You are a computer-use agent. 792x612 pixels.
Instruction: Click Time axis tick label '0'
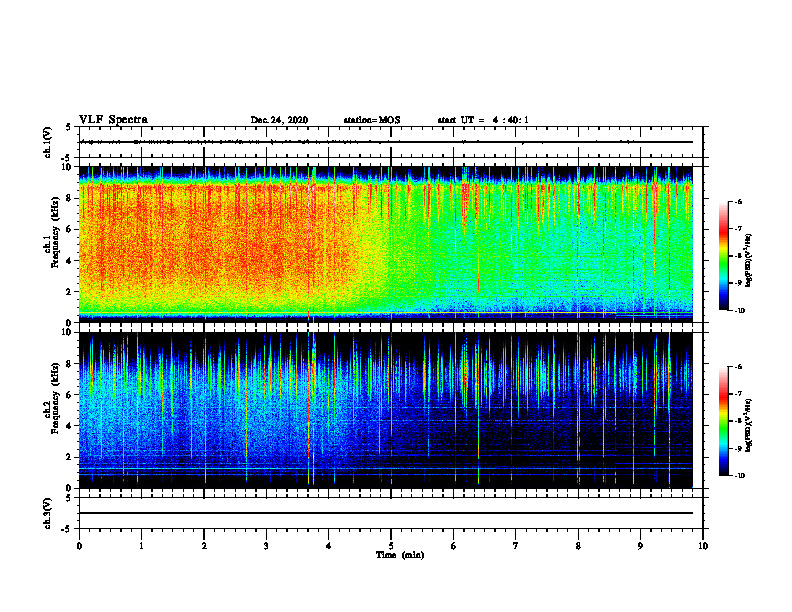pyautogui.click(x=79, y=546)
